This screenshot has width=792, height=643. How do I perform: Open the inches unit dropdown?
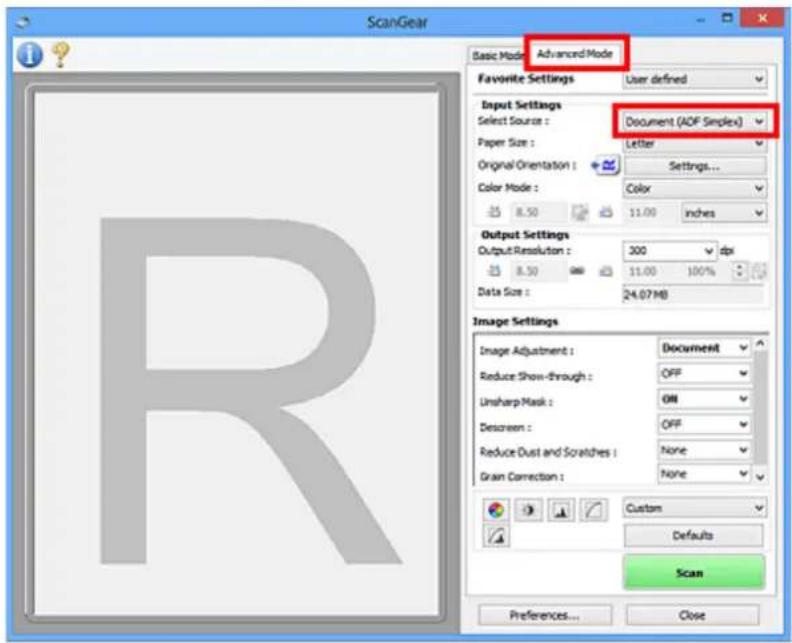pyautogui.click(x=724, y=213)
